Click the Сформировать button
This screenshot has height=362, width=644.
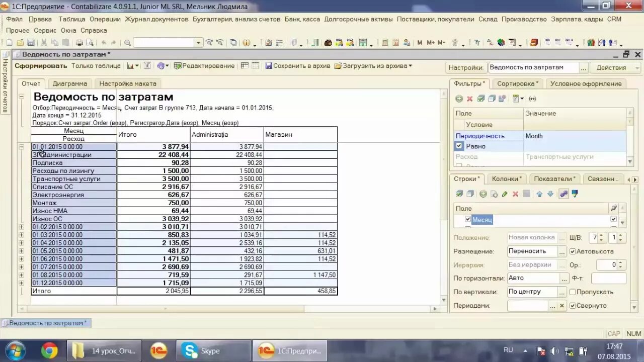41,66
